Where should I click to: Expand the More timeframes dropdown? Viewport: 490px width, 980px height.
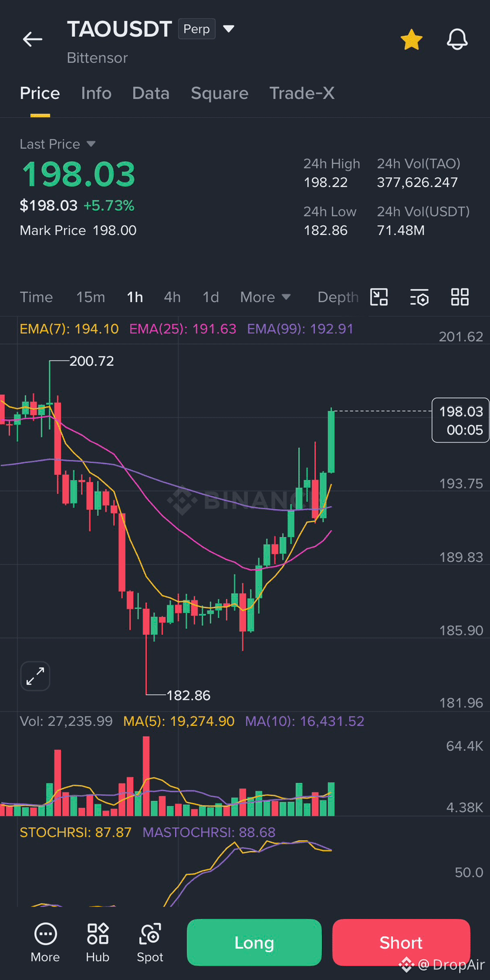pyautogui.click(x=265, y=297)
